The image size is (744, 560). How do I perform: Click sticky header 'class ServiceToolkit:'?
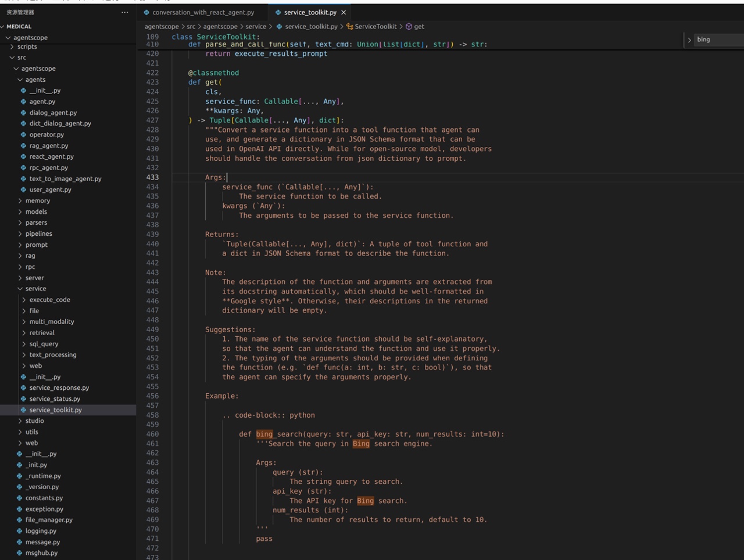(216, 37)
